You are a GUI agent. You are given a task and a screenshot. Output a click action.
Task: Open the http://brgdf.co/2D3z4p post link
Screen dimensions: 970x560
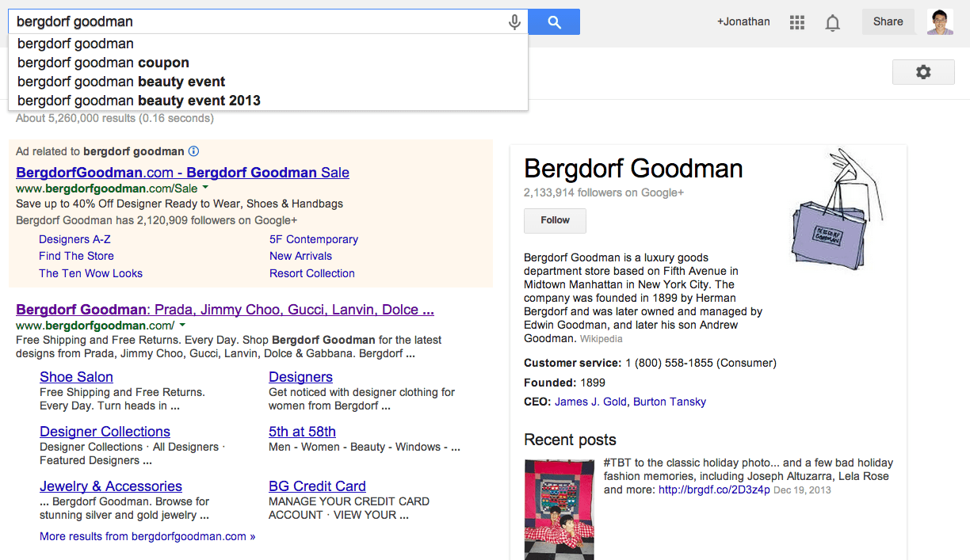pyautogui.click(x=714, y=490)
